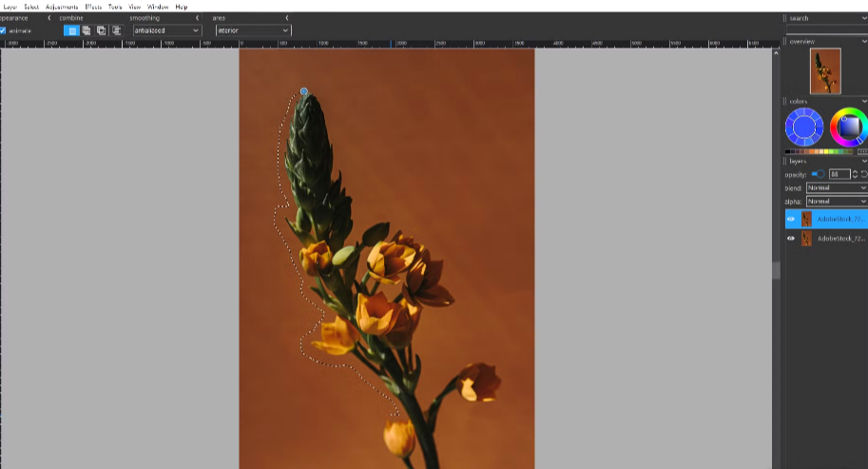Viewport: 868px width, 469px height.
Task: Collapse the appearance options section arrow
Action: click(48, 18)
